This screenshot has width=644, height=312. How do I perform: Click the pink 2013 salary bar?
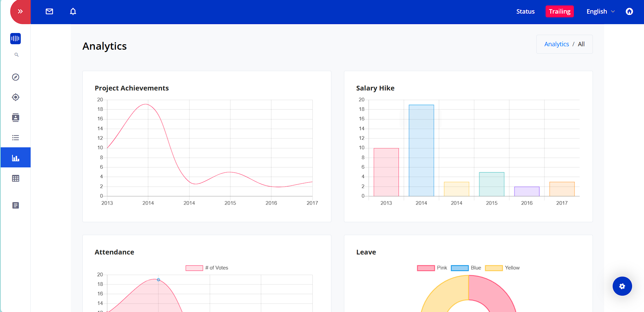pos(386,172)
